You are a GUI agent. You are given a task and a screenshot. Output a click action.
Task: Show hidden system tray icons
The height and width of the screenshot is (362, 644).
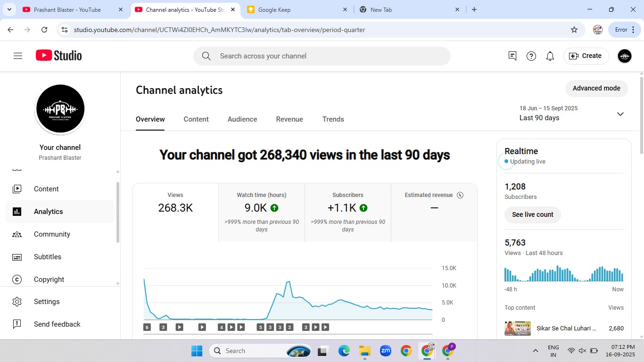[x=535, y=351]
